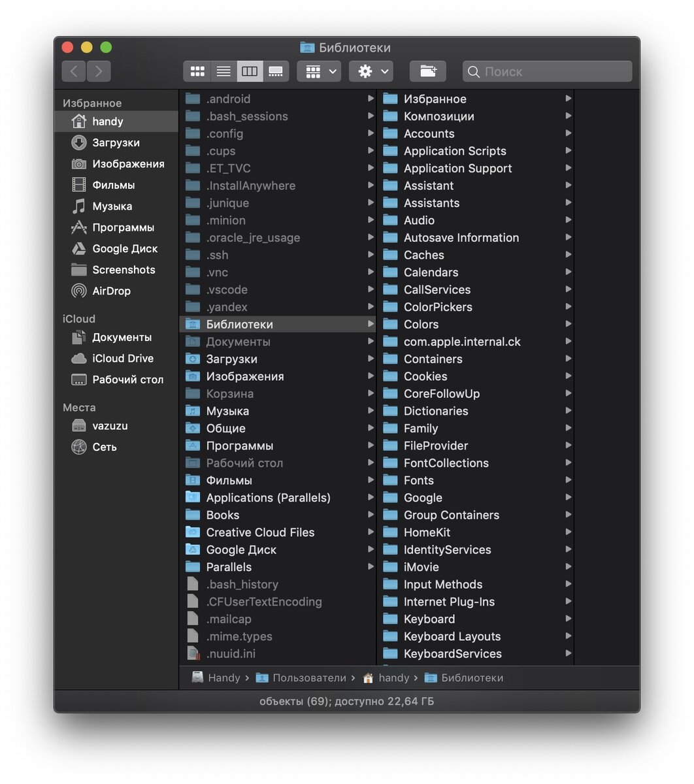The height and width of the screenshot is (784, 694).
Task: Open the gear action menu
Action: (x=371, y=71)
